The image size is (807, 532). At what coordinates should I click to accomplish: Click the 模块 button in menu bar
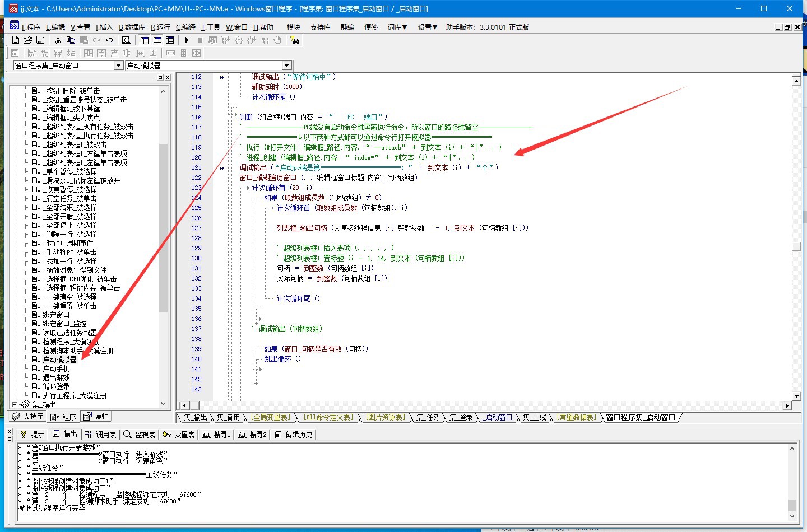click(293, 27)
